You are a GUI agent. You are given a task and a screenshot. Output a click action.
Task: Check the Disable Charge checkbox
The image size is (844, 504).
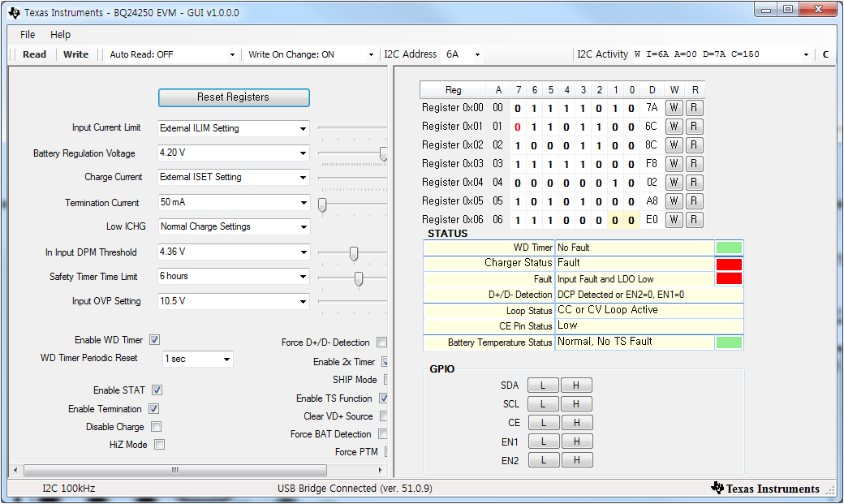point(156,426)
